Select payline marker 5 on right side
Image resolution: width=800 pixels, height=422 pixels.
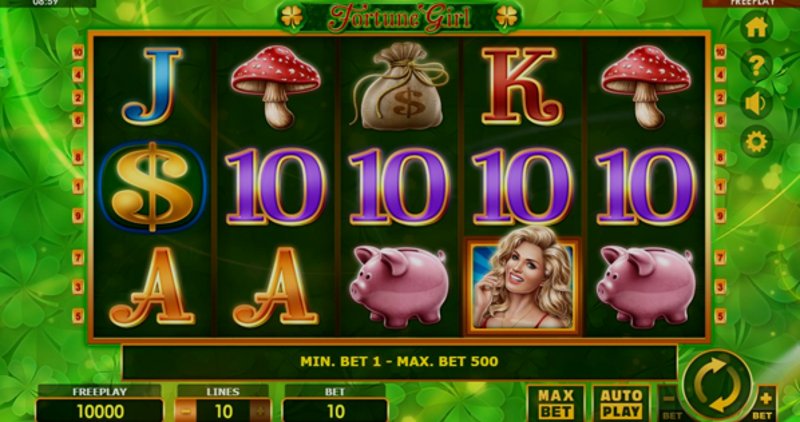click(720, 315)
